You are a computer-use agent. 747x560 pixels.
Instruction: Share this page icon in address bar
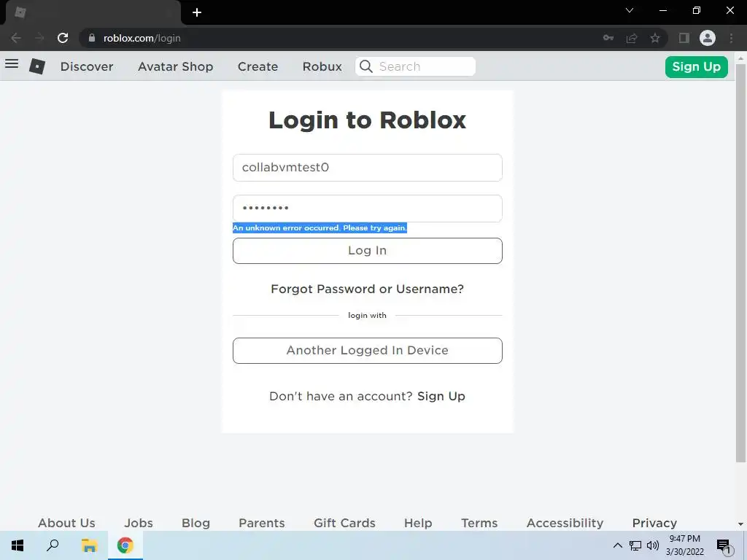coord(632,38)
